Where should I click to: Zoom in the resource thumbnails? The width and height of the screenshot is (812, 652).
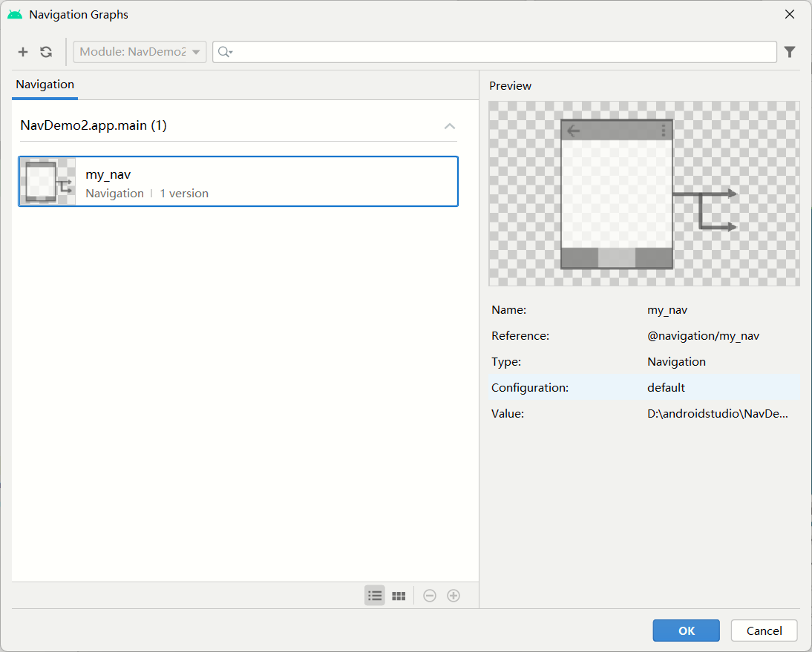click(454, 596)
